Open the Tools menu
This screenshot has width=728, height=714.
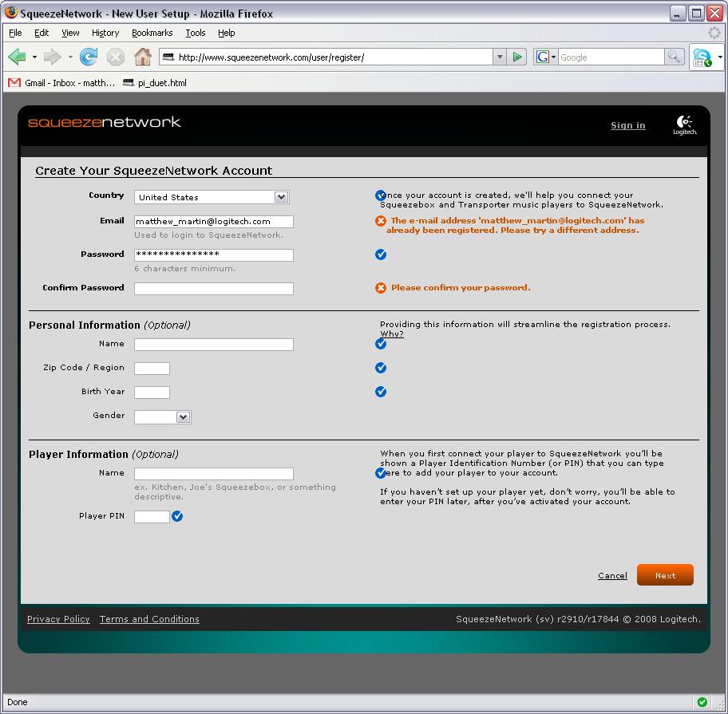pos(196,33)
